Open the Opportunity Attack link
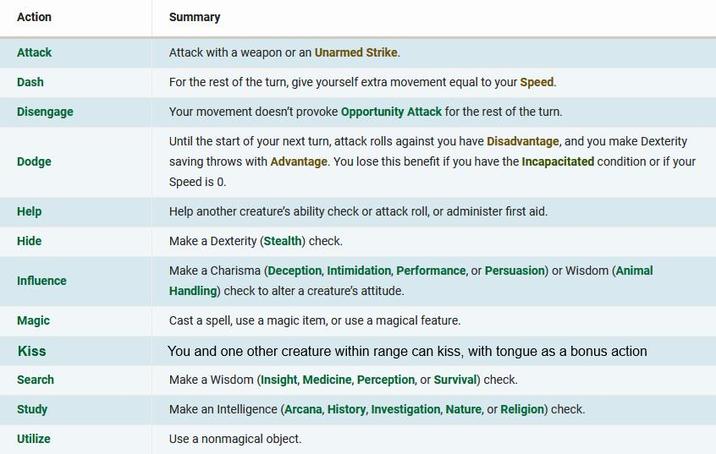Viewport: 716px width, 454px height. 391,112
